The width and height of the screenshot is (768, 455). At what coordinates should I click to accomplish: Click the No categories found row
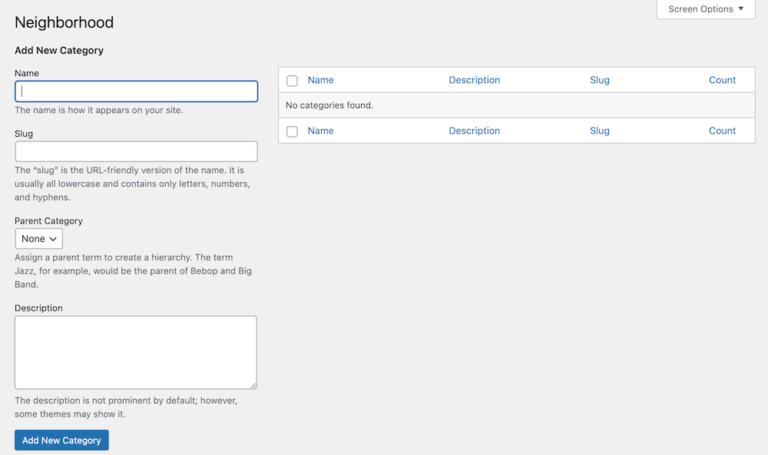point(517,105)
